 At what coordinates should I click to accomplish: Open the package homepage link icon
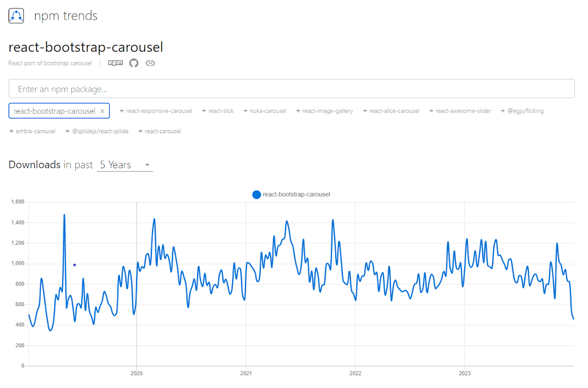tap(150, 63)
